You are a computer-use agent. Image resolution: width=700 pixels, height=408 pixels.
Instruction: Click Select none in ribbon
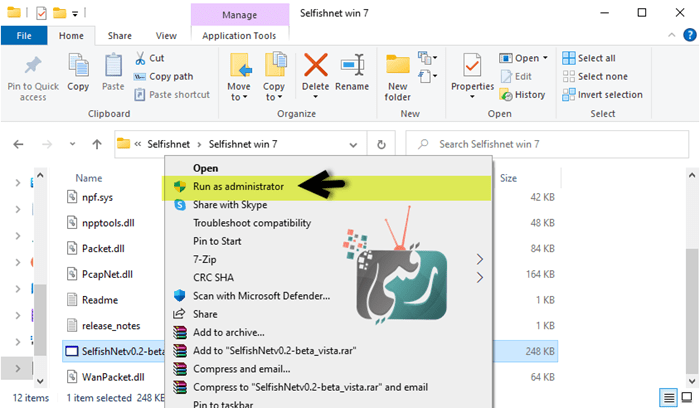coord(595,76)
